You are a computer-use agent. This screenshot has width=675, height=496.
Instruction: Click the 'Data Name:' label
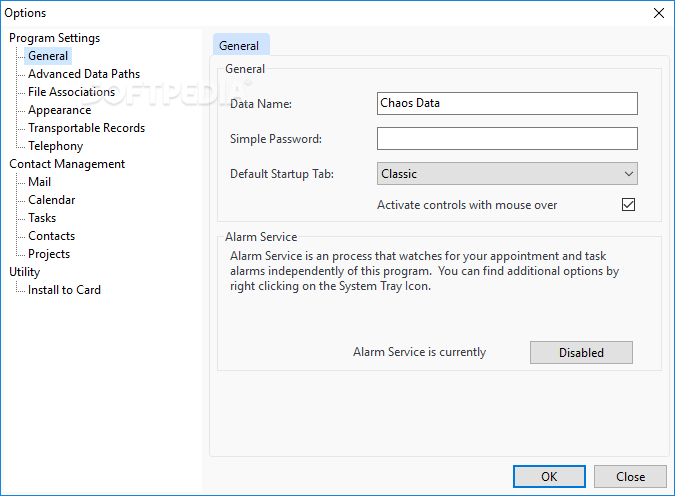pyautogui.click(x=261, y=104)
